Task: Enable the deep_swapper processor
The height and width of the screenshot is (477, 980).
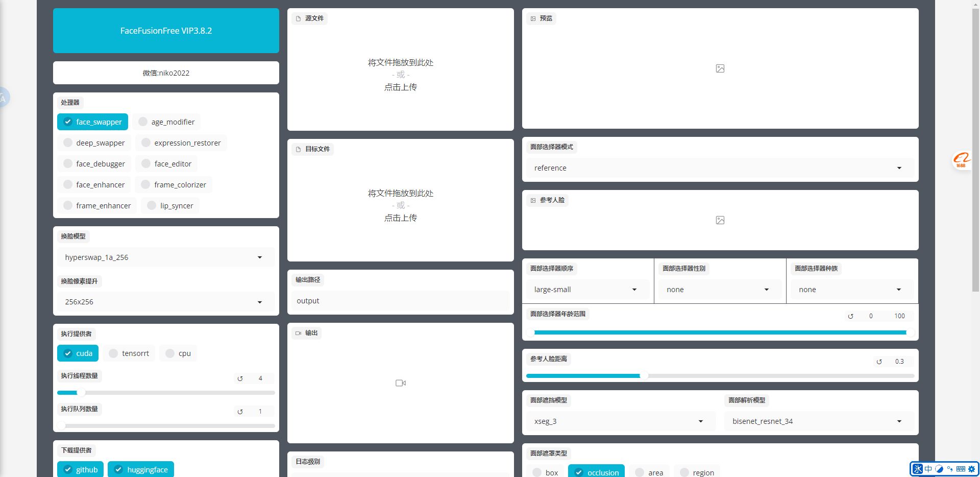Action: click(94, 143)
